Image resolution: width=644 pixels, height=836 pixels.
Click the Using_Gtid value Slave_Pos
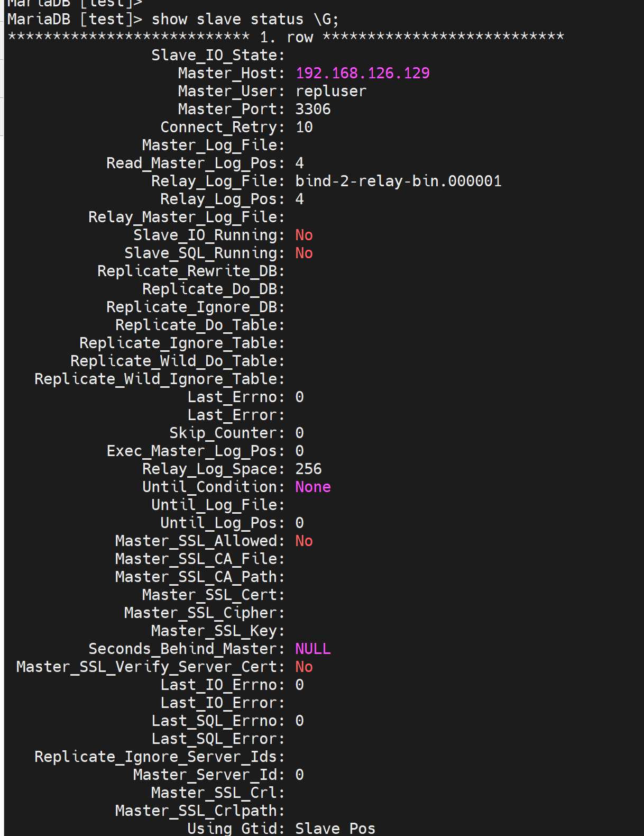(335, 828)
